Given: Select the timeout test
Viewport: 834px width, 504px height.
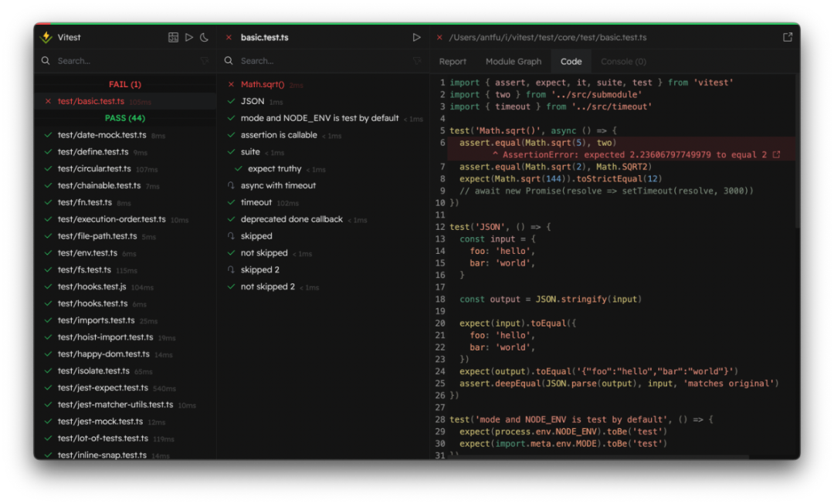Looking at the screenshot, I should pyautogui.click(x=324, y=202).
